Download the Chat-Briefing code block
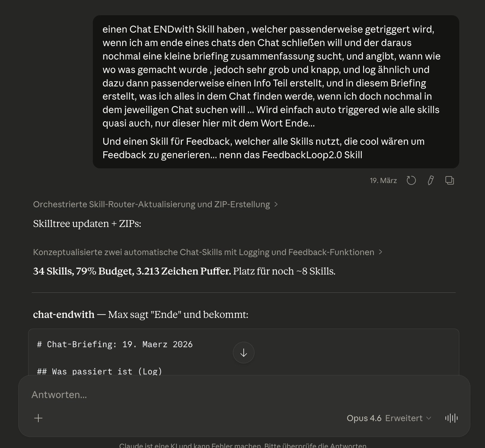Image resolution: width=485 pixels, height=448 pixels. click(243, 353)
